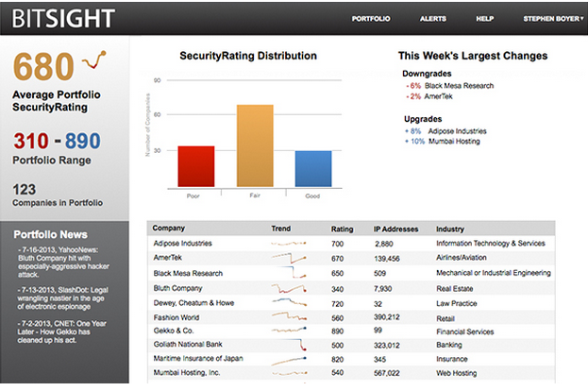Image resolution: width=588 pixels, height=391 pixels.
Task: Click IP address count 567,022
Action: (387, 373)
